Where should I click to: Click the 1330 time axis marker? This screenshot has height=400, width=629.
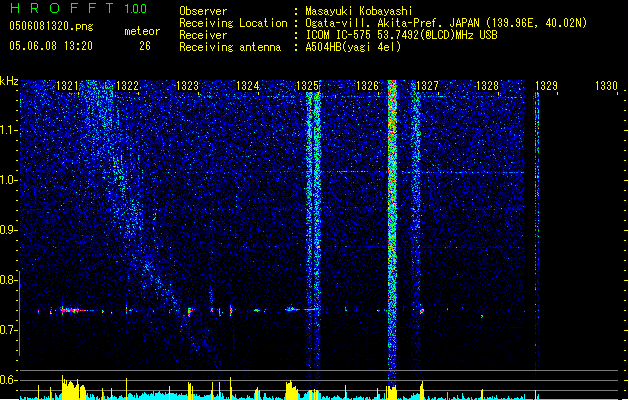click(606, 86)
